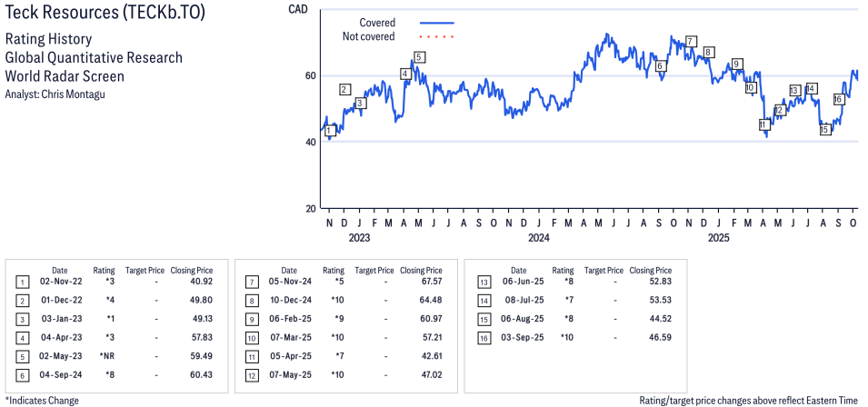Click the CAD axis label
Image resolution: width=868 pixels, height=407 pixels.
[296, 9]
